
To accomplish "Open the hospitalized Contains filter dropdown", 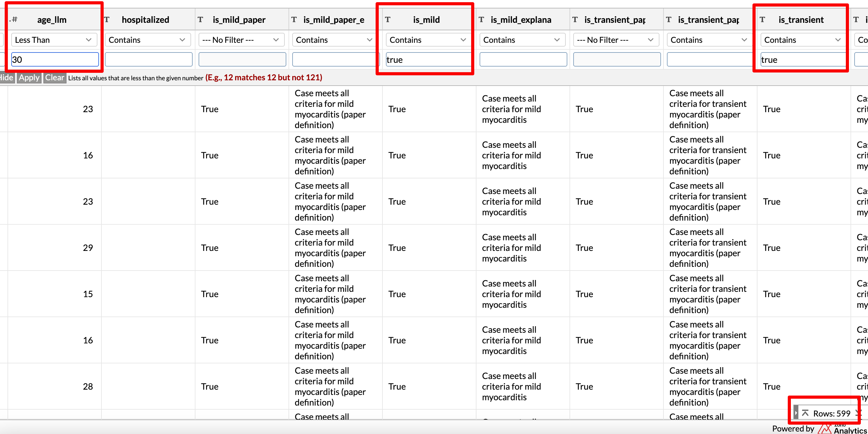I will pyautogui.click(x=148, y=40).
